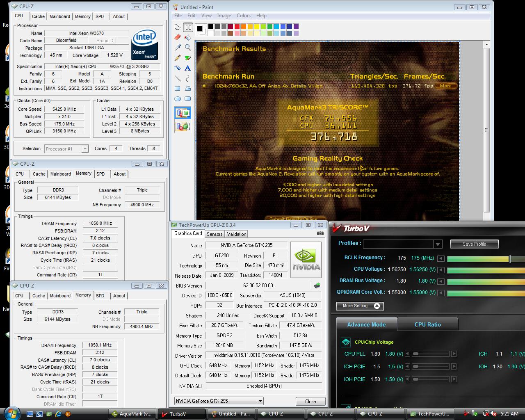This screenshot has height=420, width=525.
Task: Click the Close button in GPU-Z
Action: 310,402
